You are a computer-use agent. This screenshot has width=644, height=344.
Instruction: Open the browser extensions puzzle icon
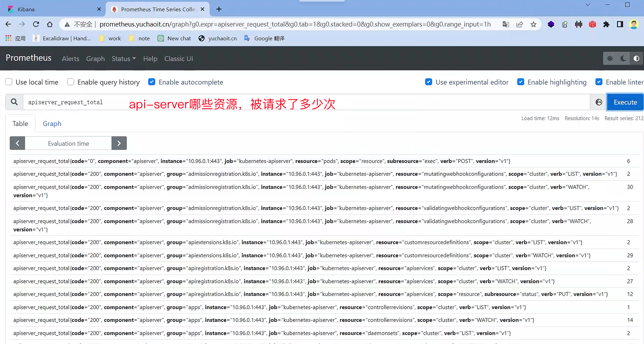coord(606,24)
